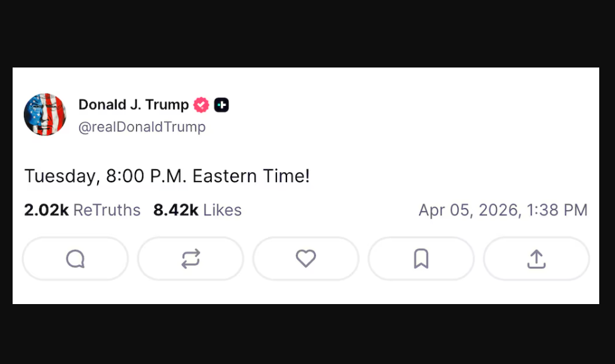Click the bold 2.02k count figure
This screenshot has width=615, height=364.
46,210
